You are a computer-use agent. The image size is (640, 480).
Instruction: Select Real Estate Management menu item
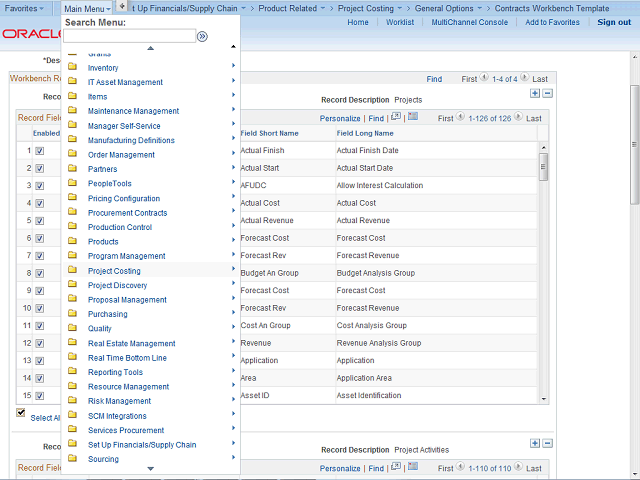pos(131,344)
